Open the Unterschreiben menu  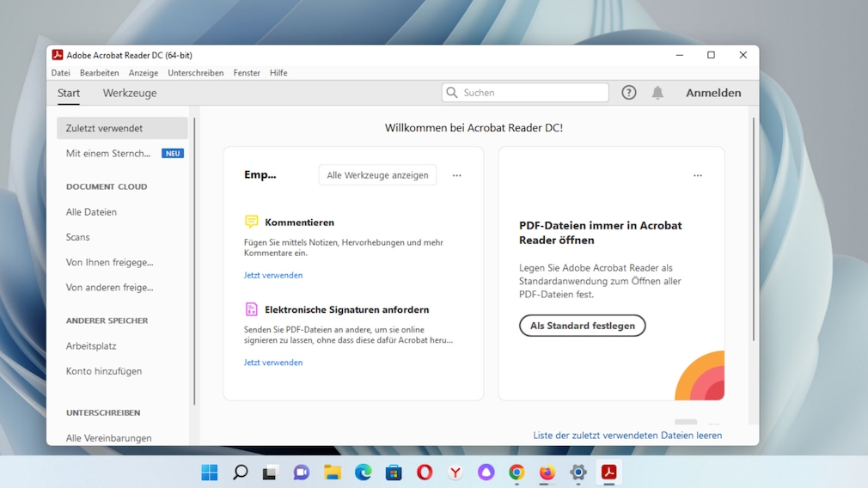click(195, 73)
